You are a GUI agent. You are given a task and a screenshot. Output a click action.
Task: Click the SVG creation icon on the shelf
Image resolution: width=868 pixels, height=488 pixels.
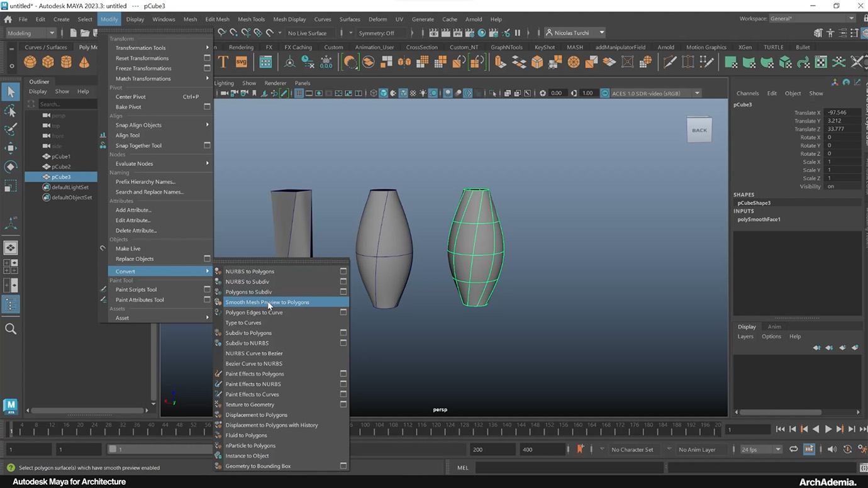242,61
